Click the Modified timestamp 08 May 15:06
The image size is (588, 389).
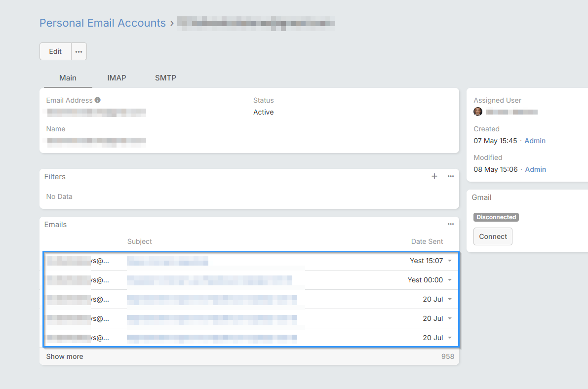[495, 169]
